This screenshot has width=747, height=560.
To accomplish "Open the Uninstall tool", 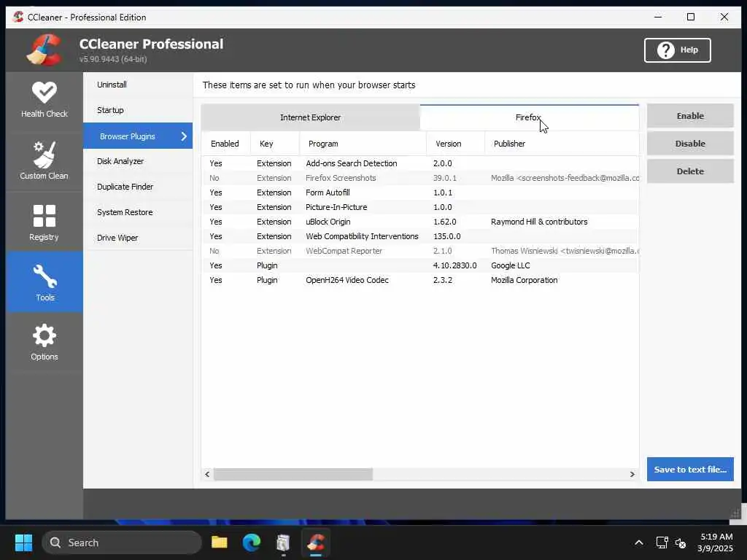I will (138, 85).
